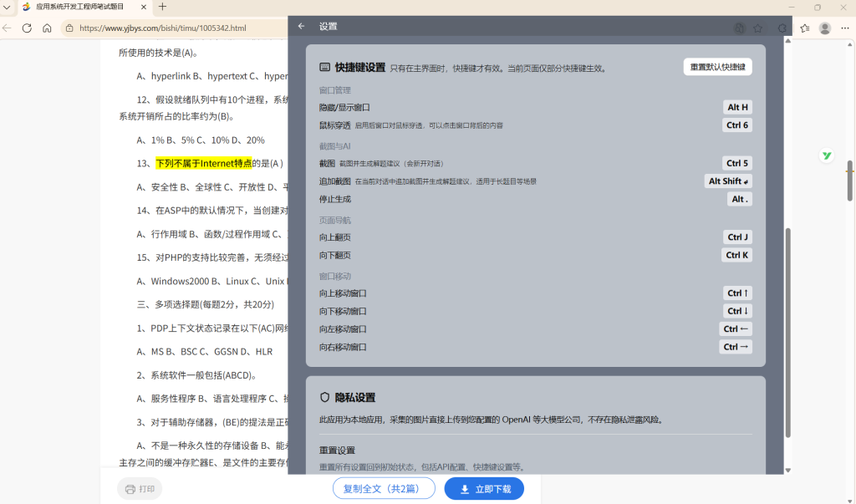Click the star icon in the settings panel header
This screenshot has height=504, width=856.
pyautogui.click(x=757, y=28)
